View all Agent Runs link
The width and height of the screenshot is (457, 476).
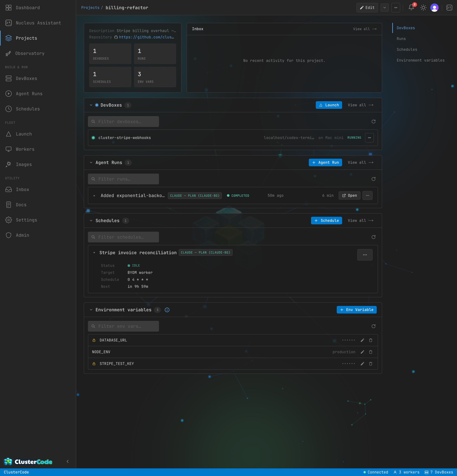point(361,162)
